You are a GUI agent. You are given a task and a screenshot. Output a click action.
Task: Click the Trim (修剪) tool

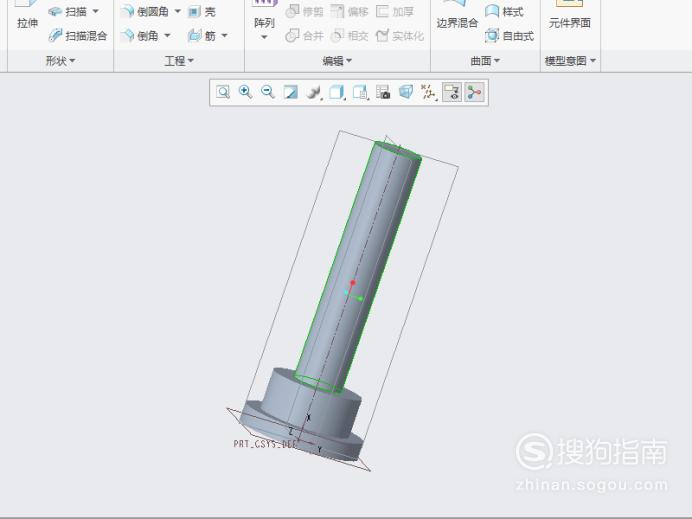pos(304,11)
